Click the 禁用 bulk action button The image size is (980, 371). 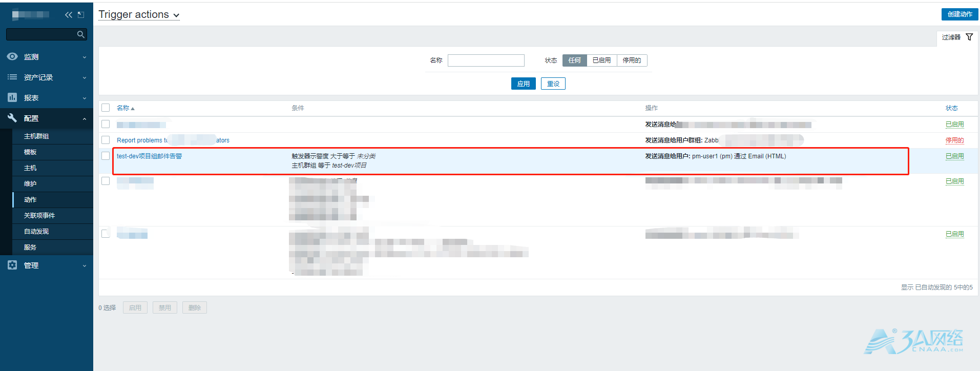point(165,307)
